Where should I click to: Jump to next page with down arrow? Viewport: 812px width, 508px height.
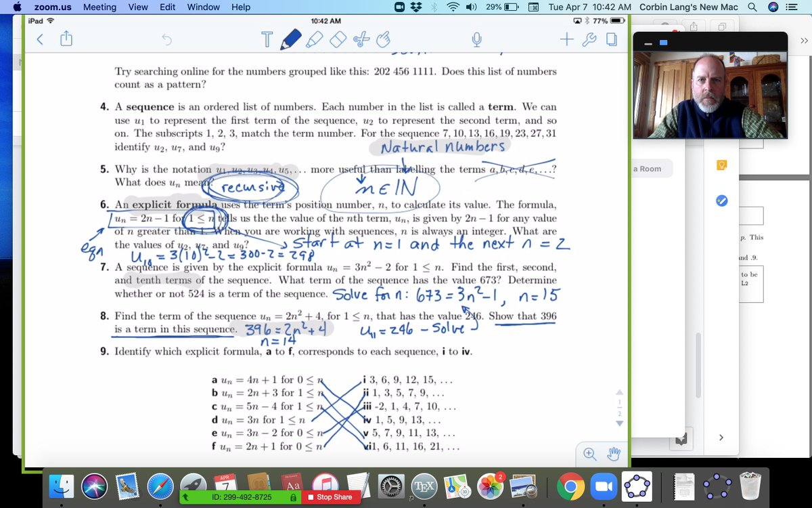[618, 423]
